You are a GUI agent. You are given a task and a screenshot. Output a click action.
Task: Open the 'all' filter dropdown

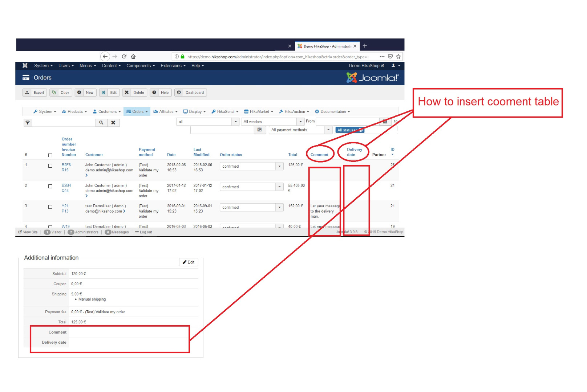click(x=208, y=122)
